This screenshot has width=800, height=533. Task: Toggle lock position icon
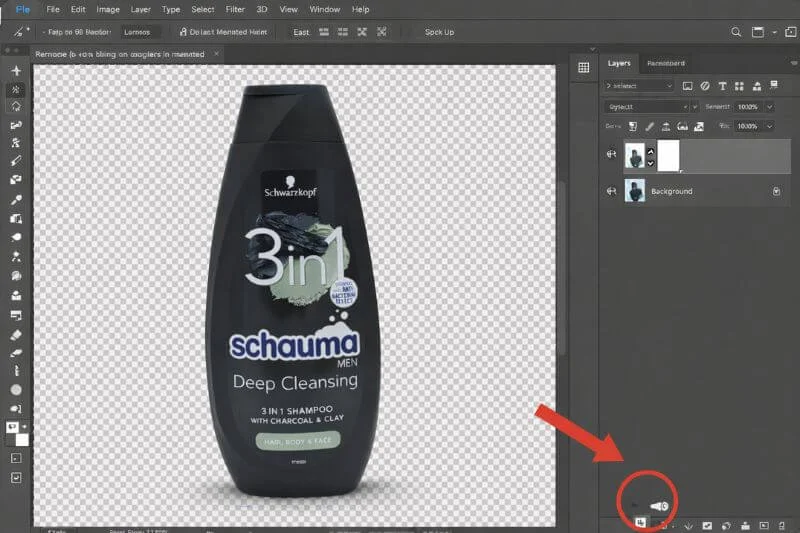[666, 126]
